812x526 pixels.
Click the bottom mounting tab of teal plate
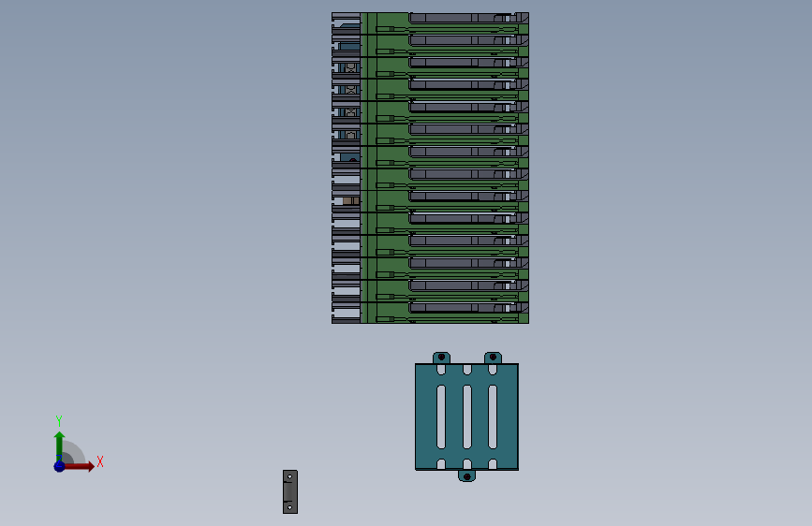tap(466, 475)
